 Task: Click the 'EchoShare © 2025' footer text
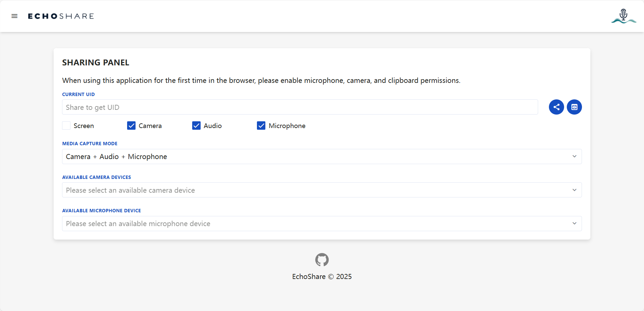click(322, 277)
